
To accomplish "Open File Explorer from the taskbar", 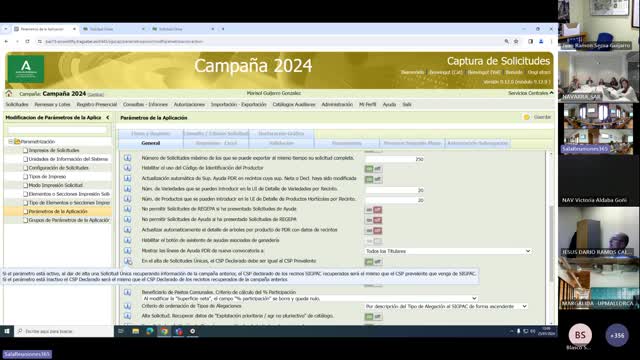I will [136, 331].
